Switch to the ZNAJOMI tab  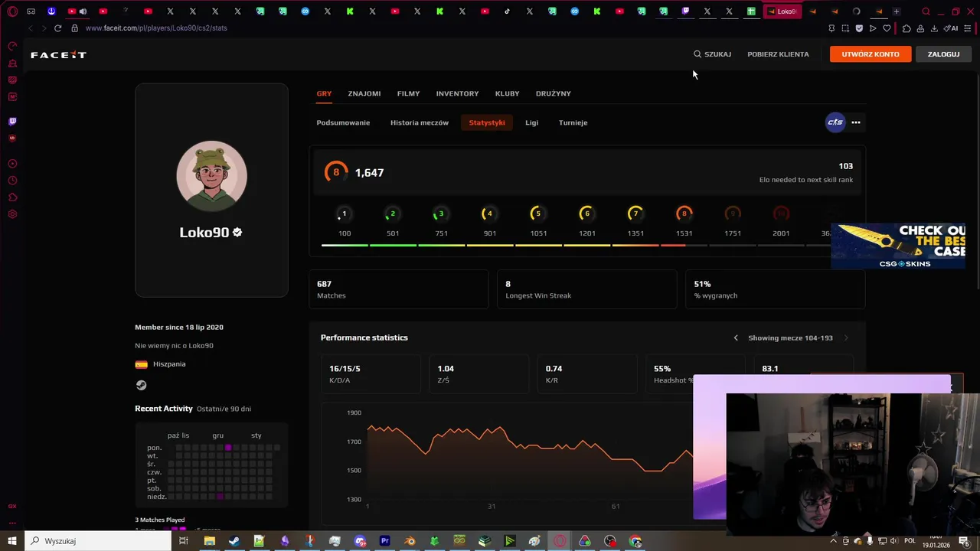(364, 93)
